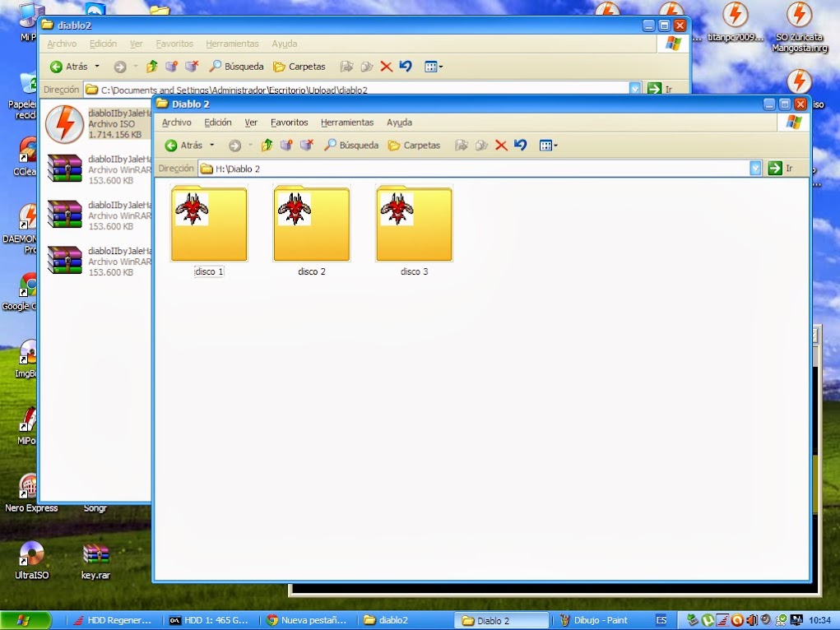840x630 pixels.
Task: Open Archivo menu in diablo2 background window
Action: [62, 44]
